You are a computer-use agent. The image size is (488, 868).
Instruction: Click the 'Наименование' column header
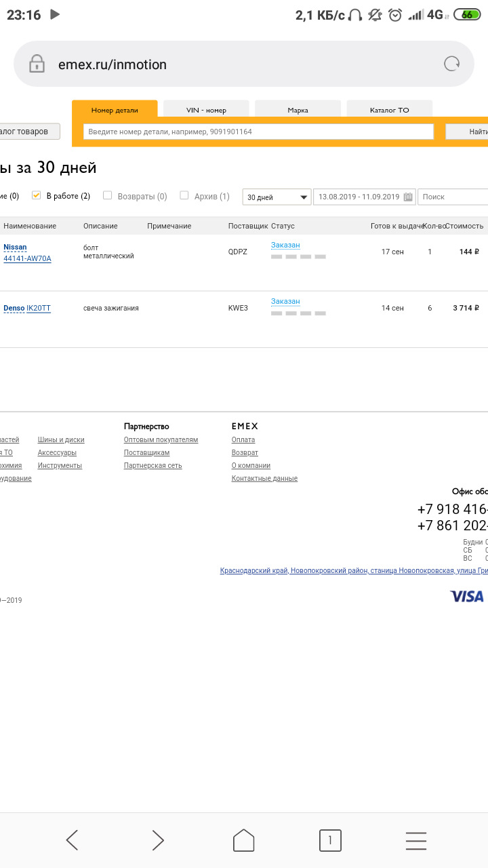pyautogui.click(x=30, y=226)
